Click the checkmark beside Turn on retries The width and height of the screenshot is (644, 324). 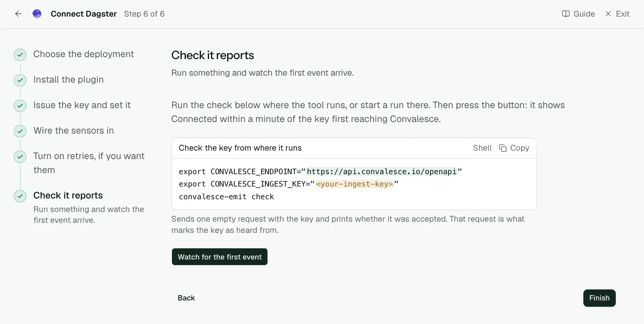[x=20, y=157]
